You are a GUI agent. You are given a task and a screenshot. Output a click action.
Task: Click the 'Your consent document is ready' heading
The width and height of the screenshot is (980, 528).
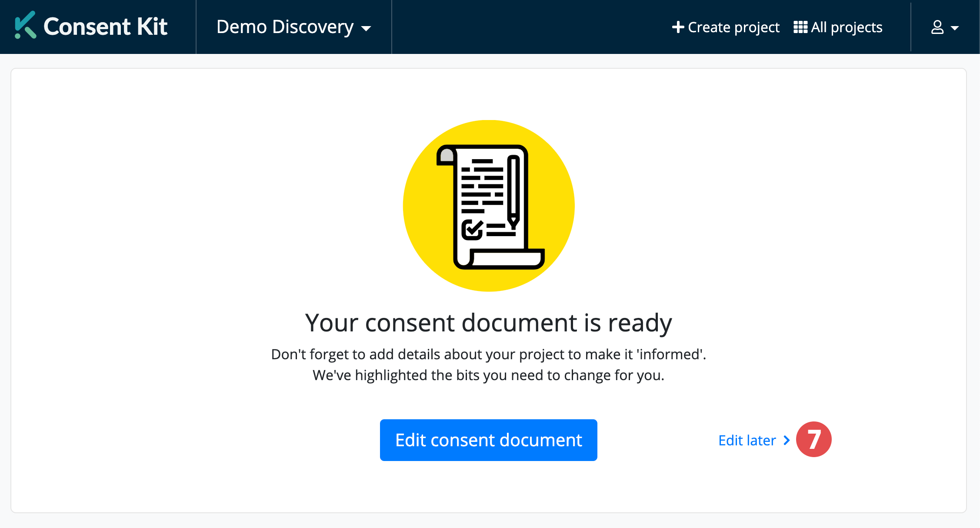tap(488, 323)
